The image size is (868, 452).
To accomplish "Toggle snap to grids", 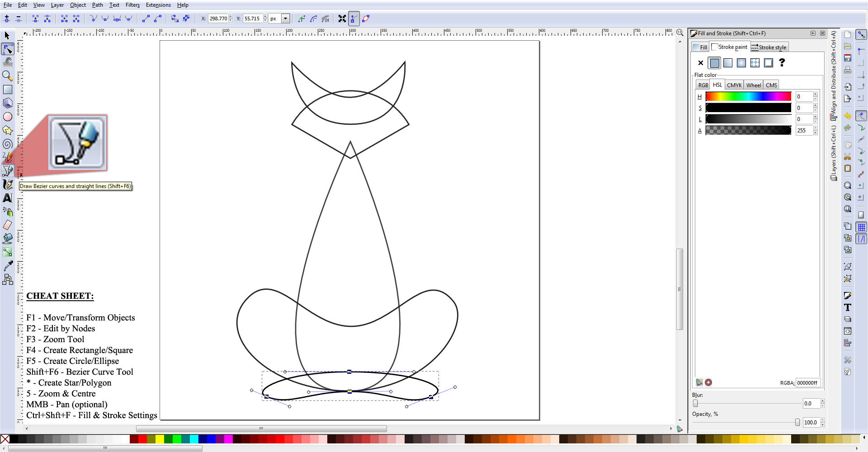I will [861, 227].
